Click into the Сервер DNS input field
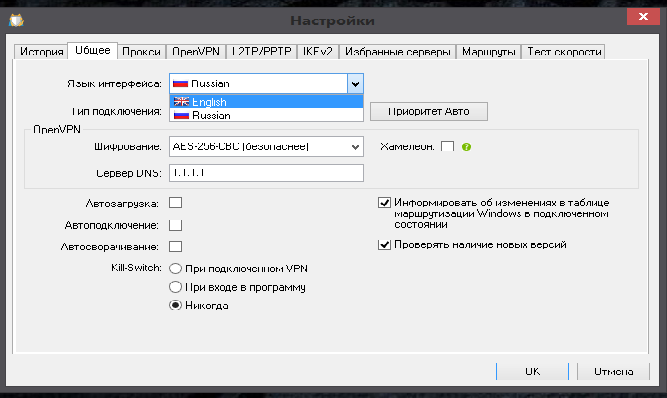 266,173
